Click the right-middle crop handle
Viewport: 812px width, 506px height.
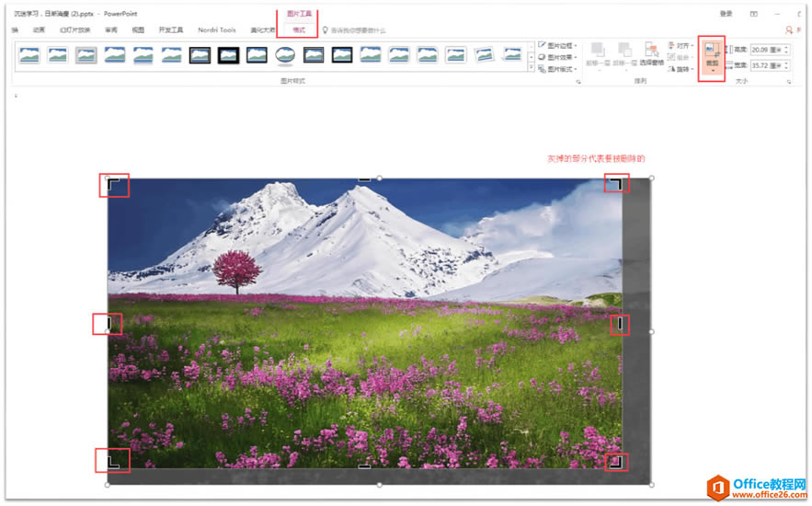[x=620, y=324]
